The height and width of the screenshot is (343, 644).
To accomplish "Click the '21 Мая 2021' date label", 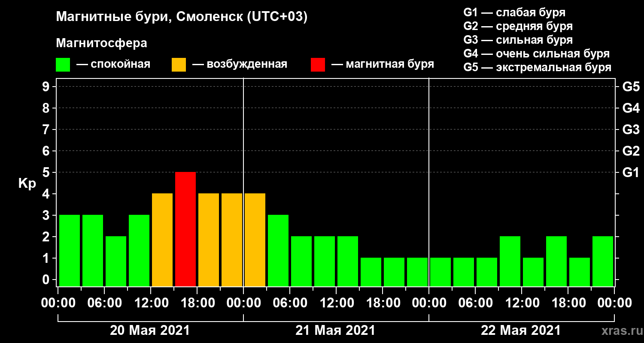I will 335,331.
